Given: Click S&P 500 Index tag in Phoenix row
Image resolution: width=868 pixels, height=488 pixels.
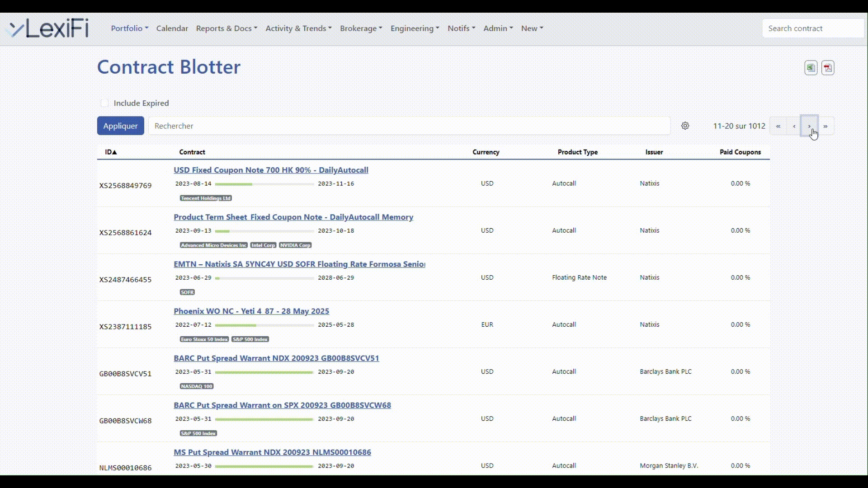Looking at the screenshot, I should [250, 339].
